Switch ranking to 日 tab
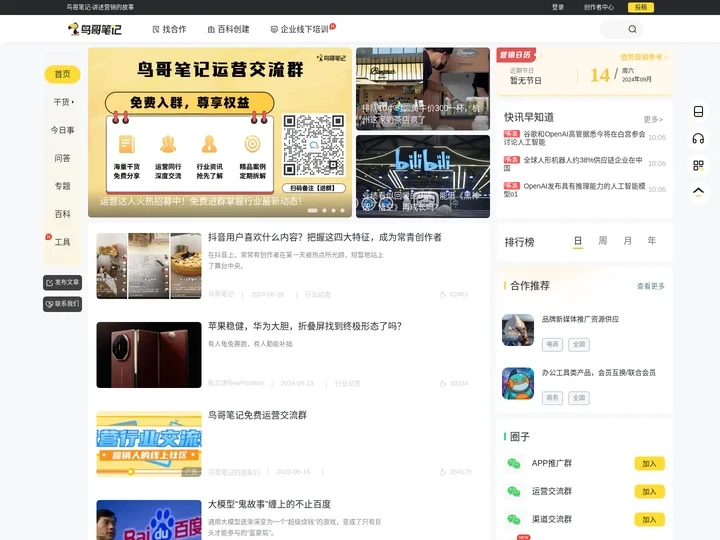Screen dimensions: 720x540 (x=578, y=241)
